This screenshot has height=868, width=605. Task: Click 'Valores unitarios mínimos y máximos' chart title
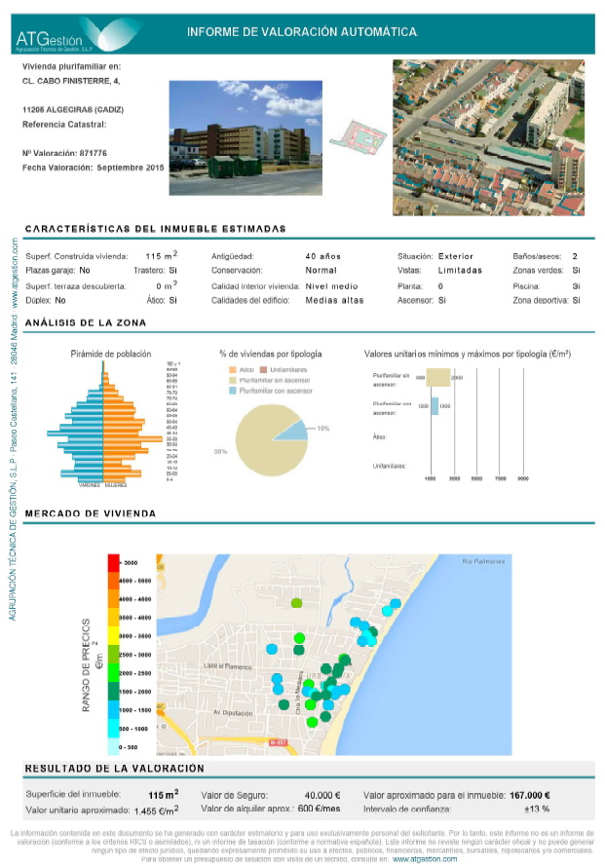click(x=468, y=354)
